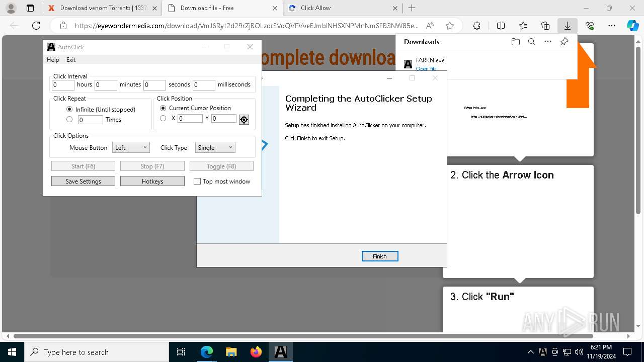
Task: Select the Times repeat radio button
Action: pos(69,119)
